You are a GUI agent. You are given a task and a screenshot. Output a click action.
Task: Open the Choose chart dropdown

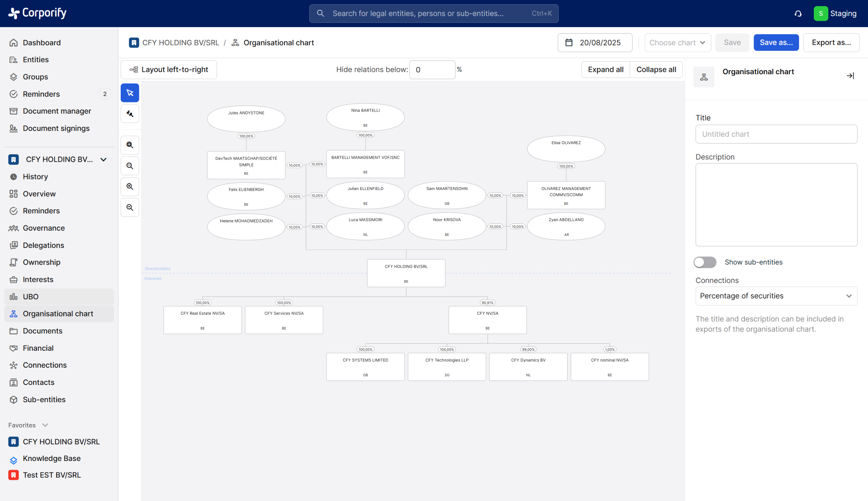[x=677, y=43]
